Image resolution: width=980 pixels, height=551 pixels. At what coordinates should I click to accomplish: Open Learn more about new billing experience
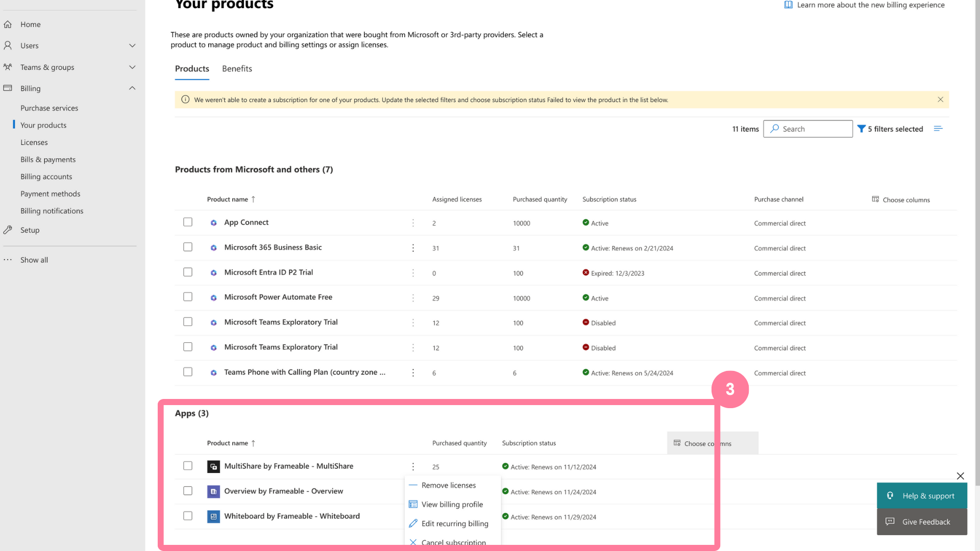coord(870,5)
